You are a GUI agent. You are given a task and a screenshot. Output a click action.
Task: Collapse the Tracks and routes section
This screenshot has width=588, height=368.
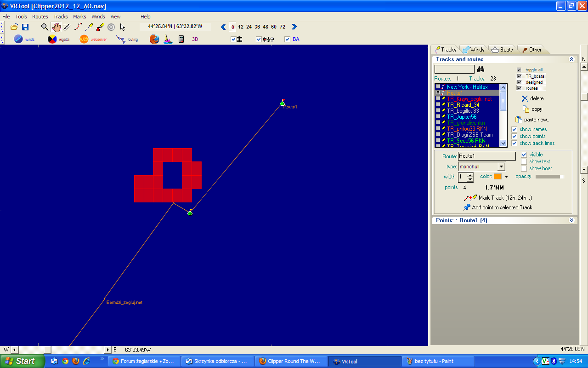point(571,59)
